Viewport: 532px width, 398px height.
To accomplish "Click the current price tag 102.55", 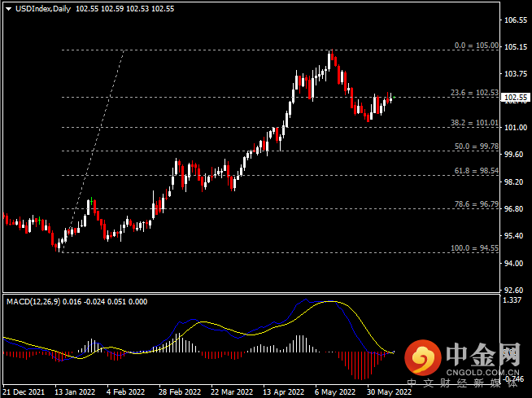I will (x=516, y=98).
